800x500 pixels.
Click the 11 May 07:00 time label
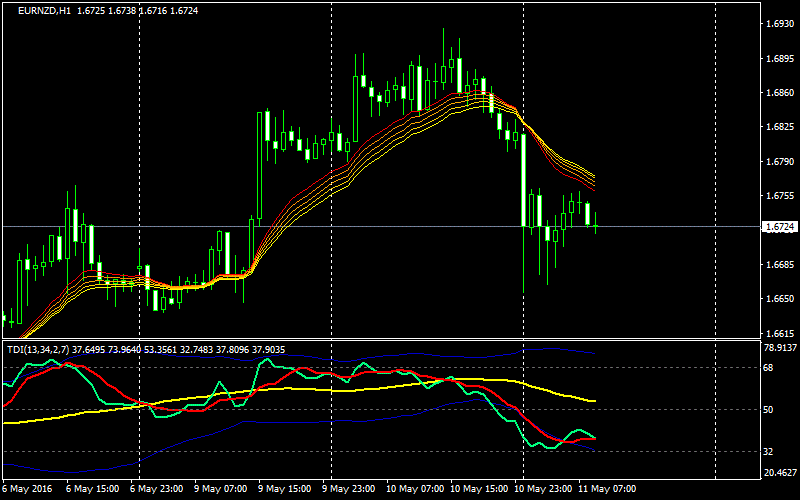pyautogui.click(x=607, y=489)
